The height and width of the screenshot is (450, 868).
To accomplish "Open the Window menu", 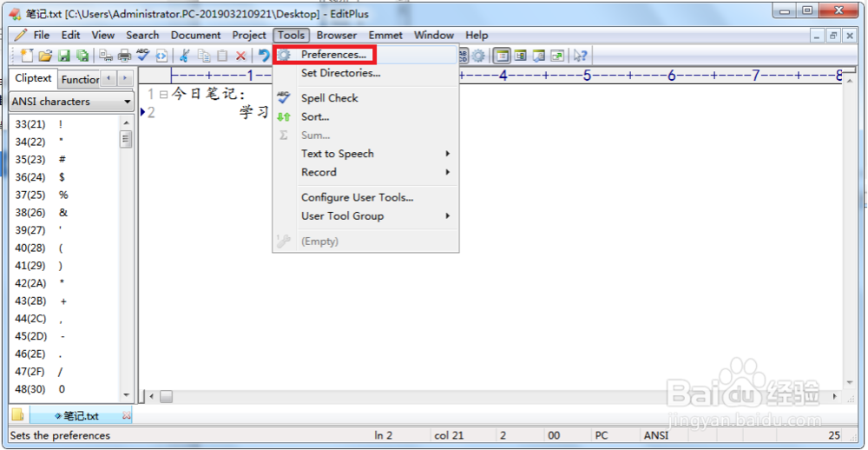I will [434, 35].
